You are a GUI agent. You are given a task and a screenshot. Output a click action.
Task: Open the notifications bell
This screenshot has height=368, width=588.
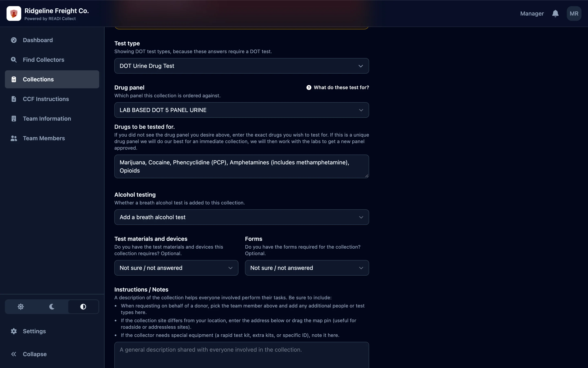coord(555,13)
